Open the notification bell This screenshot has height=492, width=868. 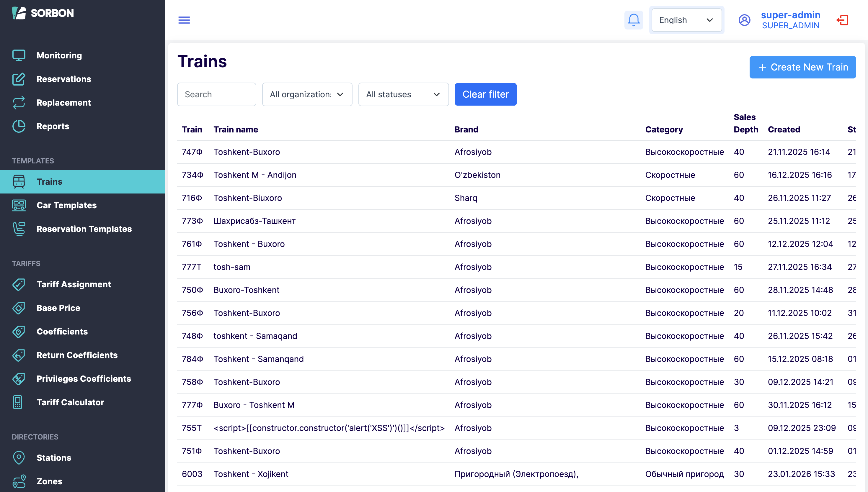633,20
